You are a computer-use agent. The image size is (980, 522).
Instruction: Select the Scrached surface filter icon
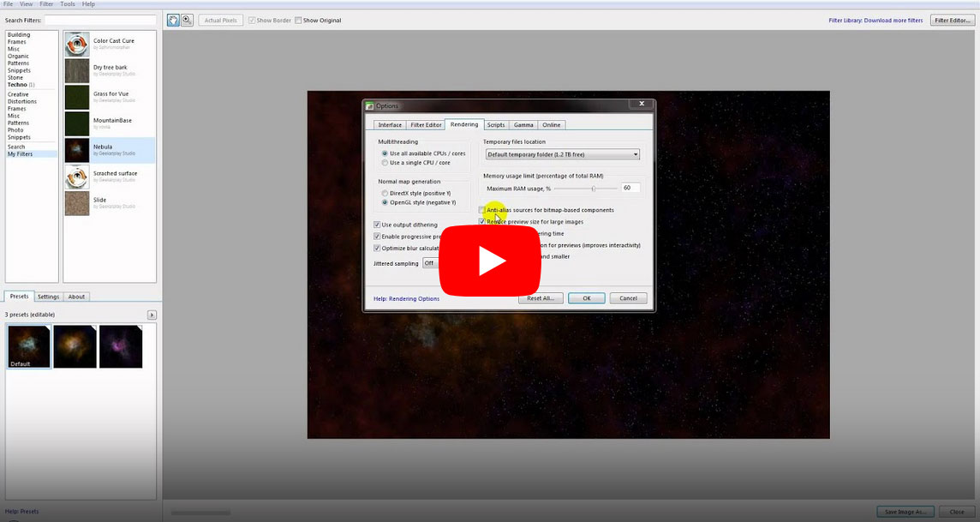(77, 177)
